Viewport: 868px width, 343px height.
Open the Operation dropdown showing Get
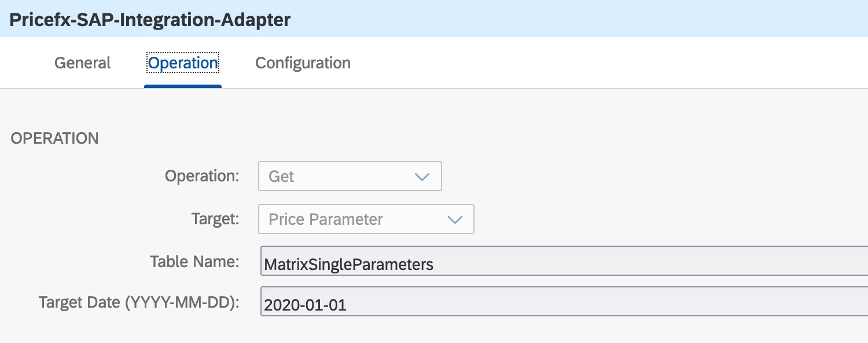[x=350, y=176]
